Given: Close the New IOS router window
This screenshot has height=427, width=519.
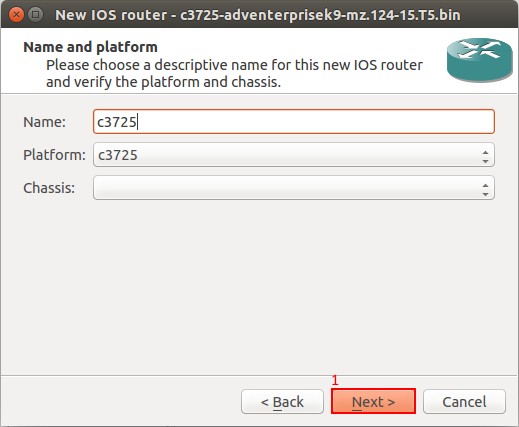Looking at the screenshot, I should (x=16, y=15).
